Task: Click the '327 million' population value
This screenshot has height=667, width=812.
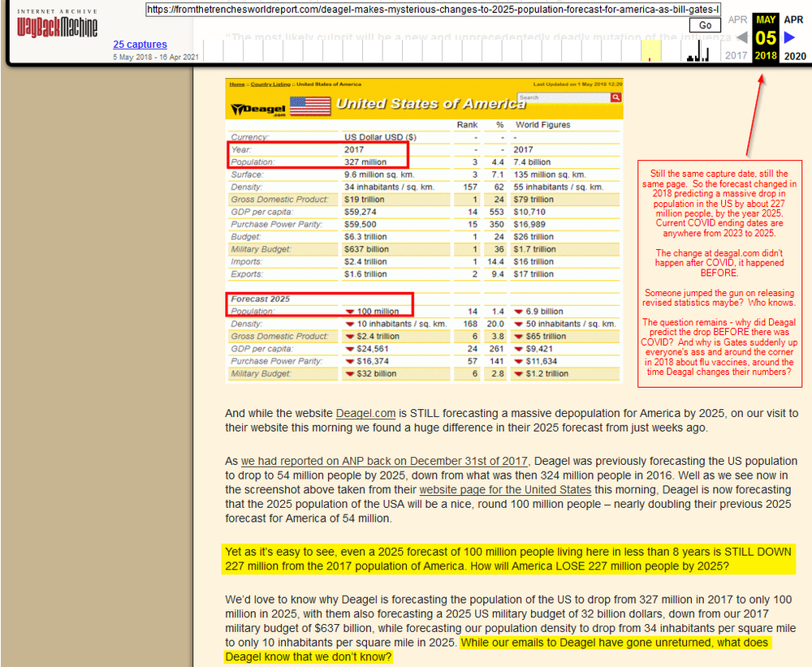Action: (365, 162)
